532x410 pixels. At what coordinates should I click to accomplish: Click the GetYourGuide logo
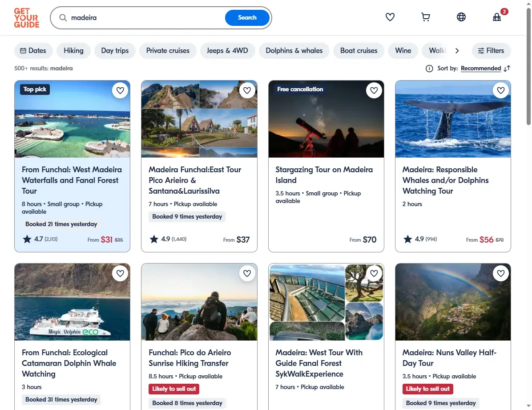26,18
